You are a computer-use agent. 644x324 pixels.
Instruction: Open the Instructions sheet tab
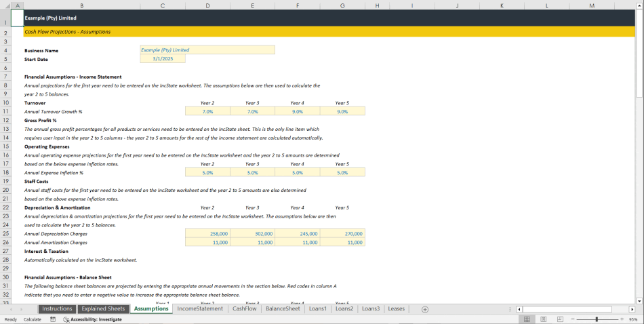pyautogui.click(x=57, y=309)
